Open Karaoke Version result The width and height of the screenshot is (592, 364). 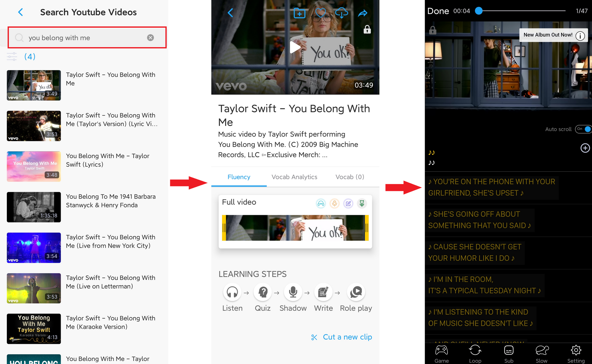pos(84,328)
